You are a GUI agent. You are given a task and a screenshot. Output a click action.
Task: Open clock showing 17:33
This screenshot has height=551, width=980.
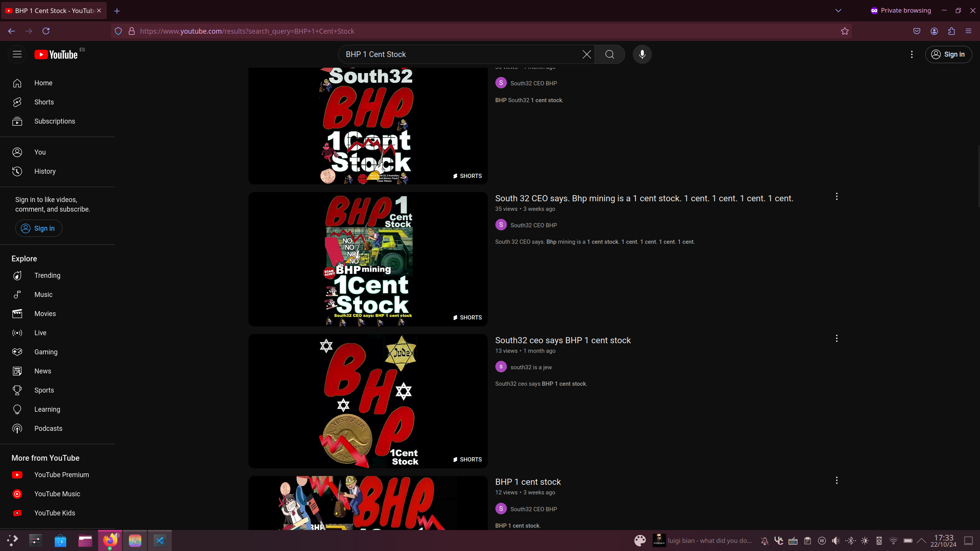click(x=943, y=541)
